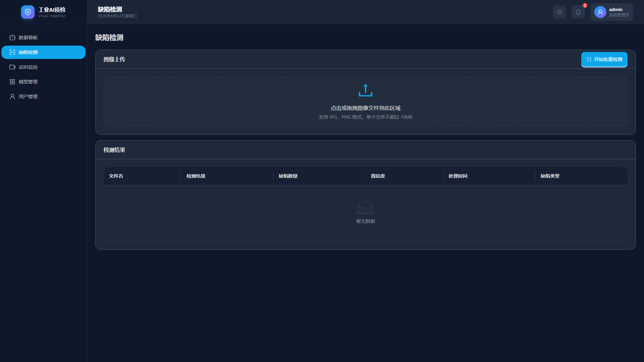Click the admin avatar icon
644x362 pixels.
[600, 12]
